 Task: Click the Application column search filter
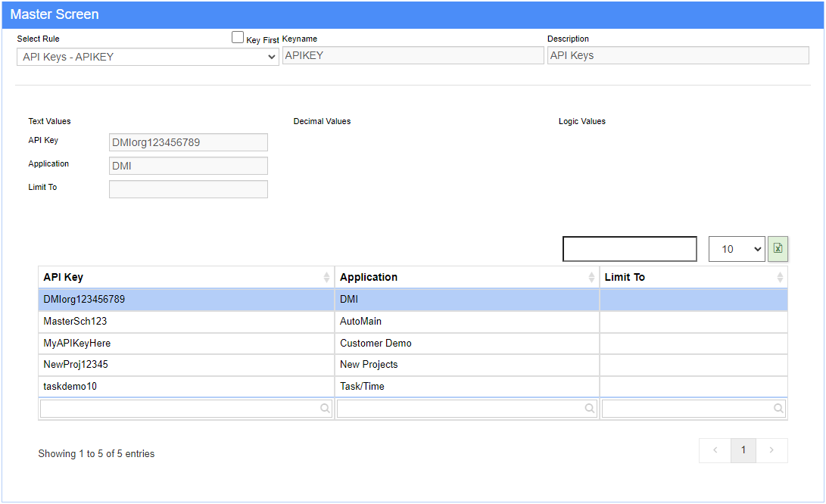coord(466,409)
